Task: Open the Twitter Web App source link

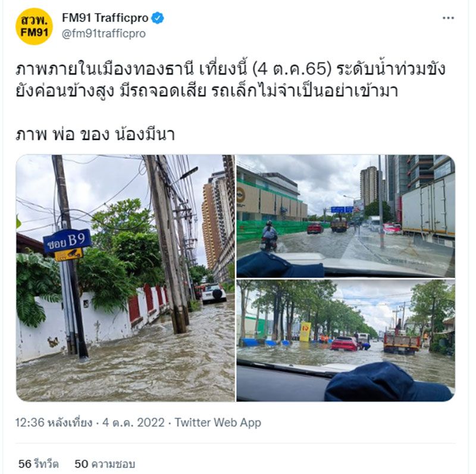Action: pyautogui.click(x=218, y=423)
